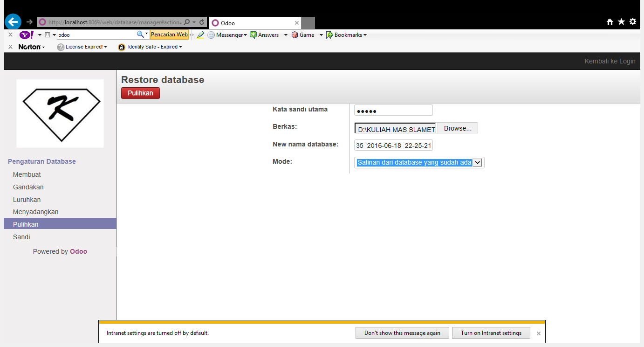644x347 pixels.
Task: Select Menyadangkan in the sidebar
Action: pos(36,212)
